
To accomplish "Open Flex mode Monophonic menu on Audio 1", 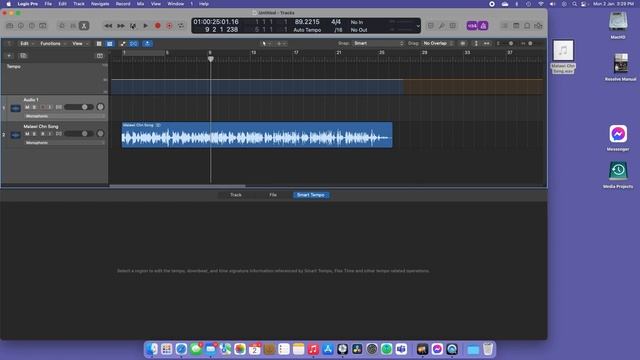I will (x=64, y=116).
